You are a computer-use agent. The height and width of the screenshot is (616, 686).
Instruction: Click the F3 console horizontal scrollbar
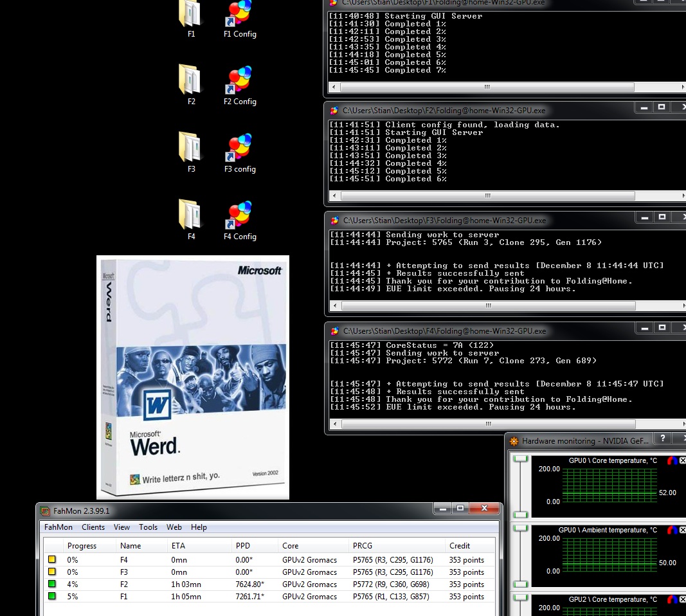pos(488,306)
